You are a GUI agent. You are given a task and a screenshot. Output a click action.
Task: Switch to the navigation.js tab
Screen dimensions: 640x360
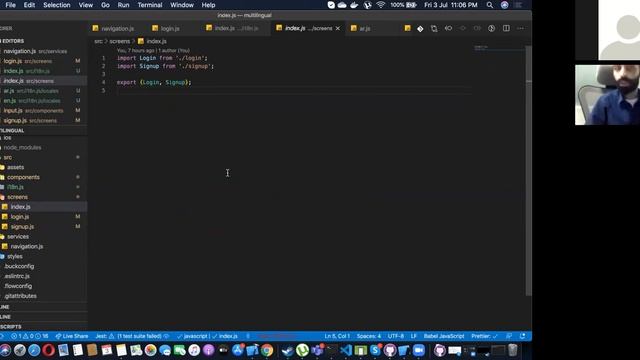click(118, 28)
